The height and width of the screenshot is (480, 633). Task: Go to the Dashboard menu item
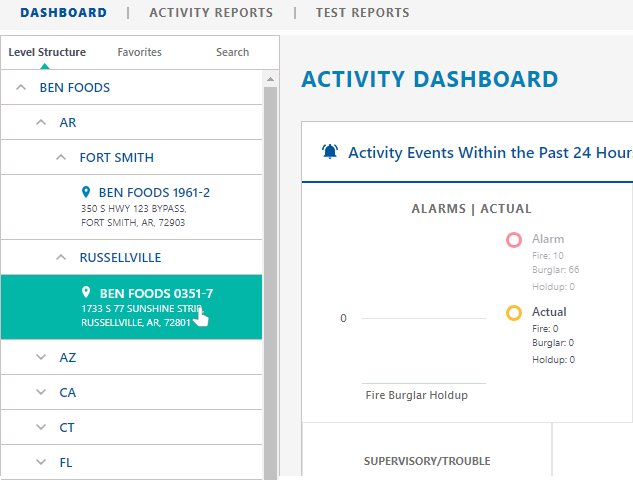pyautogui.click(x=63, y=13)
